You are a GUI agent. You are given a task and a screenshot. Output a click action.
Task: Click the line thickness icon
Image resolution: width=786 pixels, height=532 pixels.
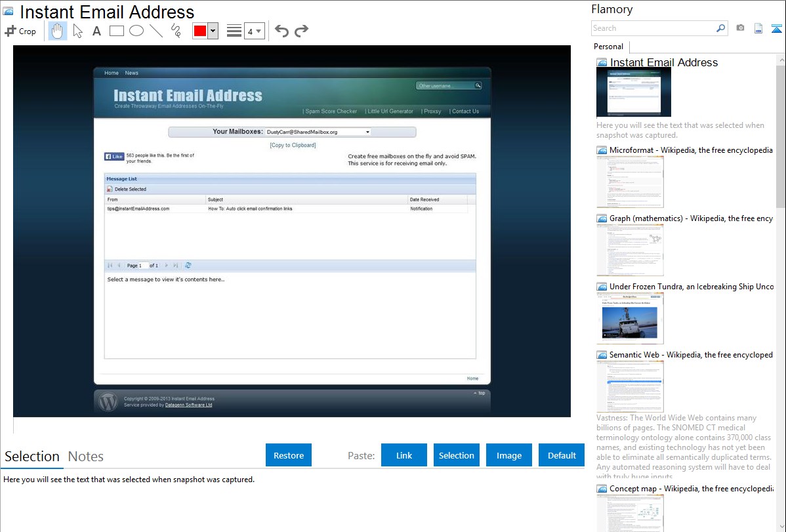pyautogui.click(x=234, y=31)
